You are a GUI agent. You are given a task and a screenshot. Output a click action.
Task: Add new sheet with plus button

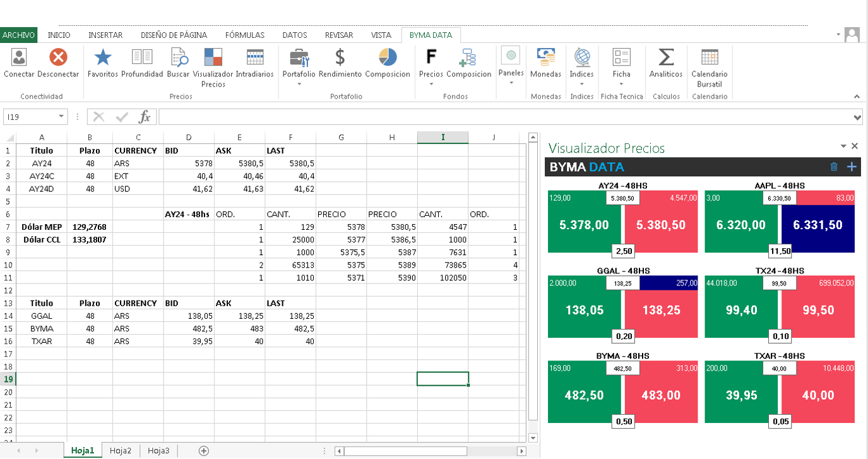pyautogui.click(x=203, y=450)
